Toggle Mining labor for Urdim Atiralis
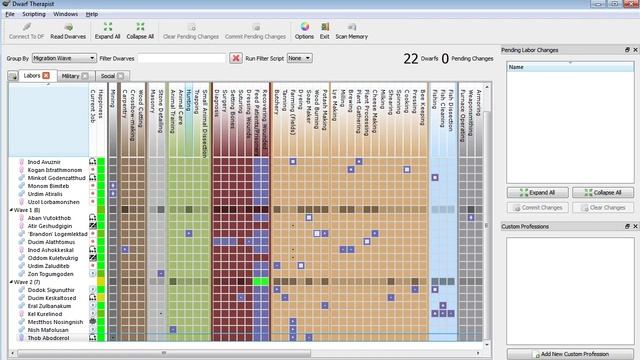640x360 pixels. pyautogui.click(x=113, y=194)
